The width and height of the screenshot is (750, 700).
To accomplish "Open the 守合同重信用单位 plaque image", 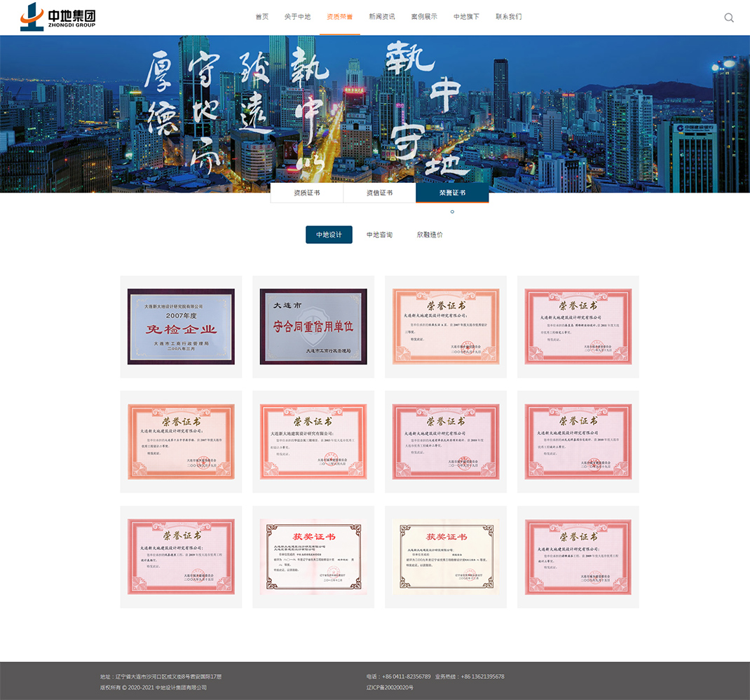I will click(313, 327).
